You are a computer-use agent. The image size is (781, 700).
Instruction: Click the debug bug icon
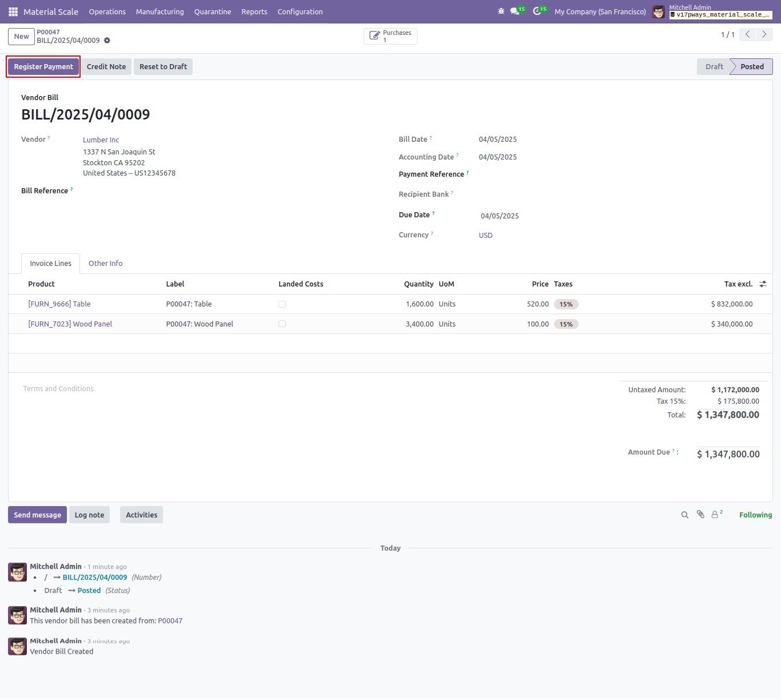pyautogui.click(x=501, y=11)
